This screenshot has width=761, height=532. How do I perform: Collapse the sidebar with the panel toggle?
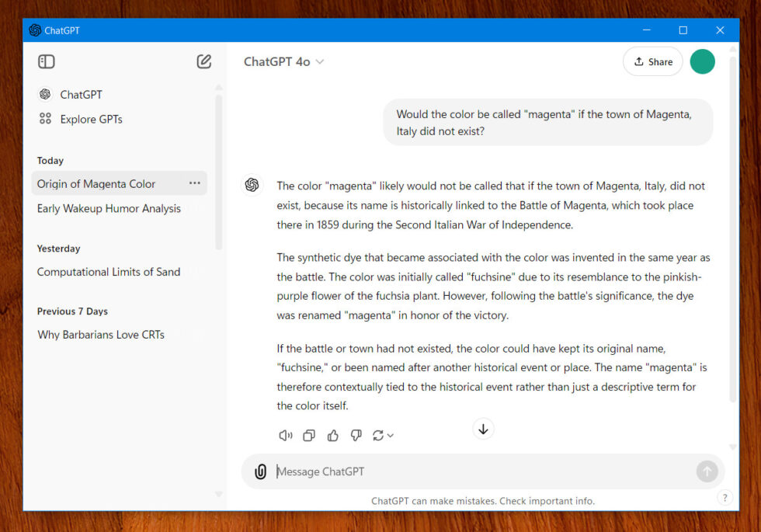[x=46, y=61]
